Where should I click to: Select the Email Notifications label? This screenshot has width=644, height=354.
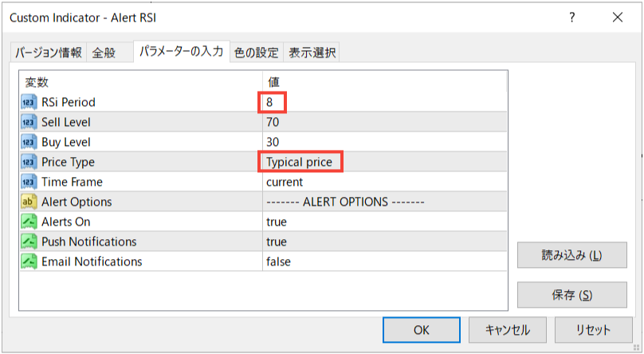92,262
